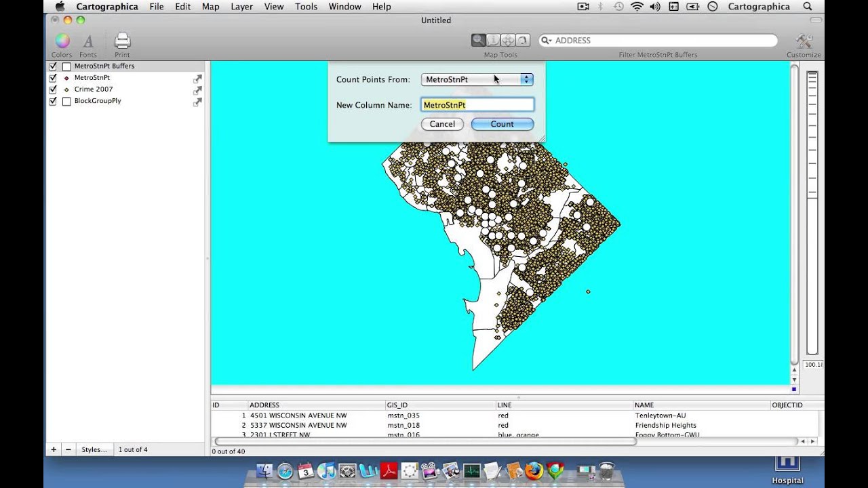
Task: Select the Tenleytown-AU table row
Action: pos(514,415)
